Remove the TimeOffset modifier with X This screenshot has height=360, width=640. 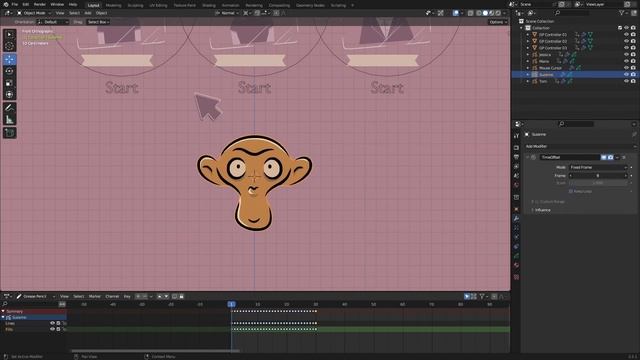coord(624,157)
